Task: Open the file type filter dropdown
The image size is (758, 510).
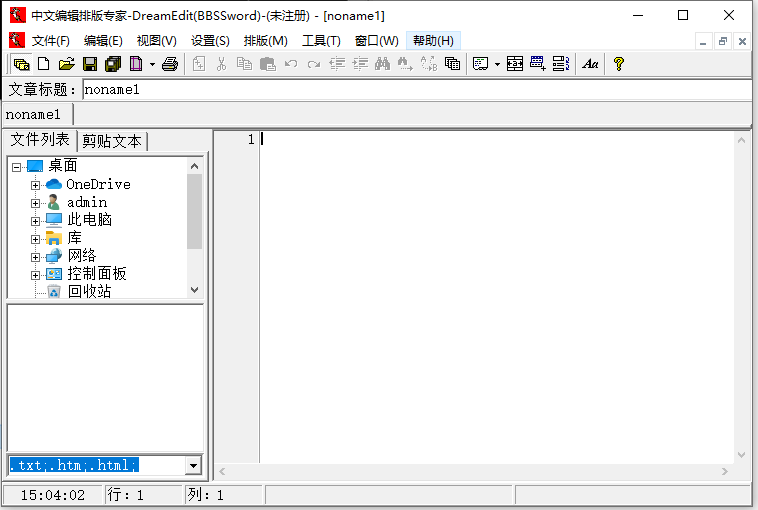Action: [193, 466]
